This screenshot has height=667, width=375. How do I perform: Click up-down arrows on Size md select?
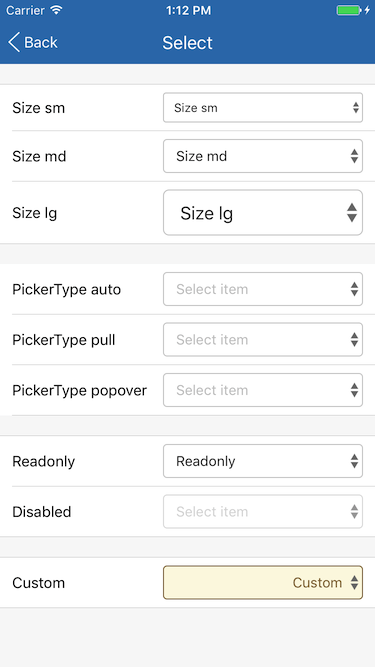pos(354,156)
